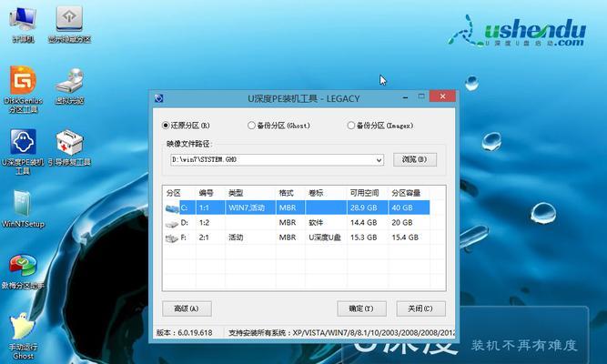Sort by the 分区容量 column header
The image size is (607, 364).
click(x=409, y=193)
